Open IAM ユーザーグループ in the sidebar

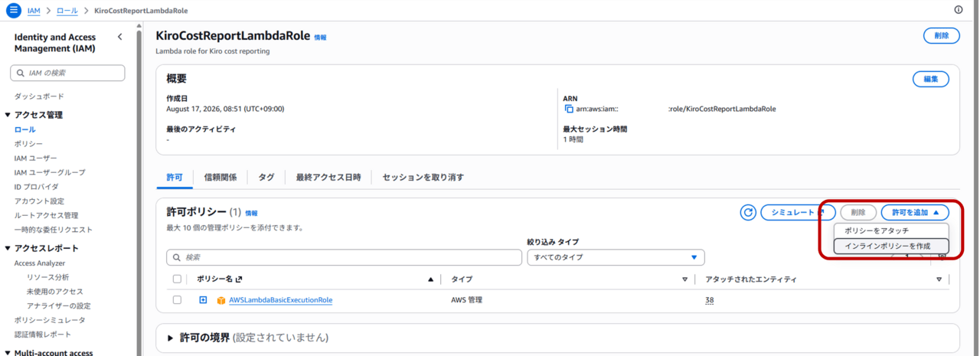(x=50, y=172)
